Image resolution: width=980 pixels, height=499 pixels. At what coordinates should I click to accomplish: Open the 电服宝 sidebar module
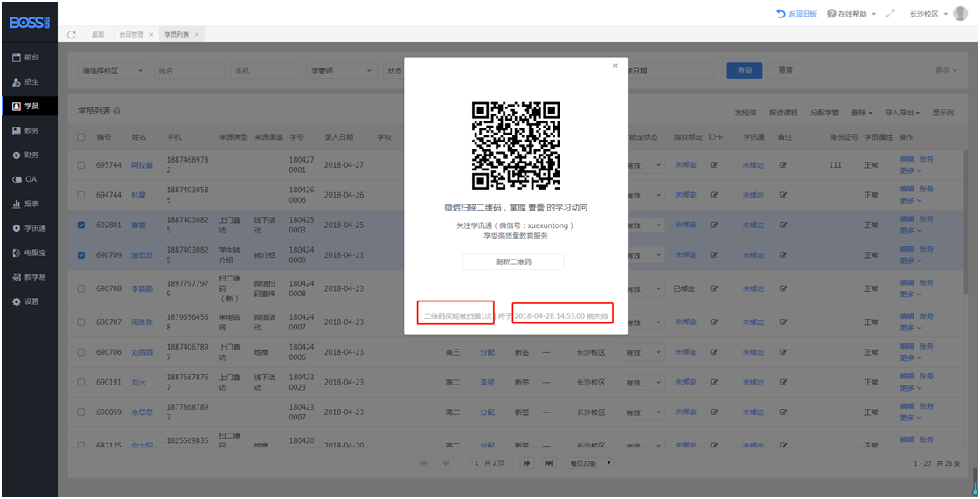[29, 253]
